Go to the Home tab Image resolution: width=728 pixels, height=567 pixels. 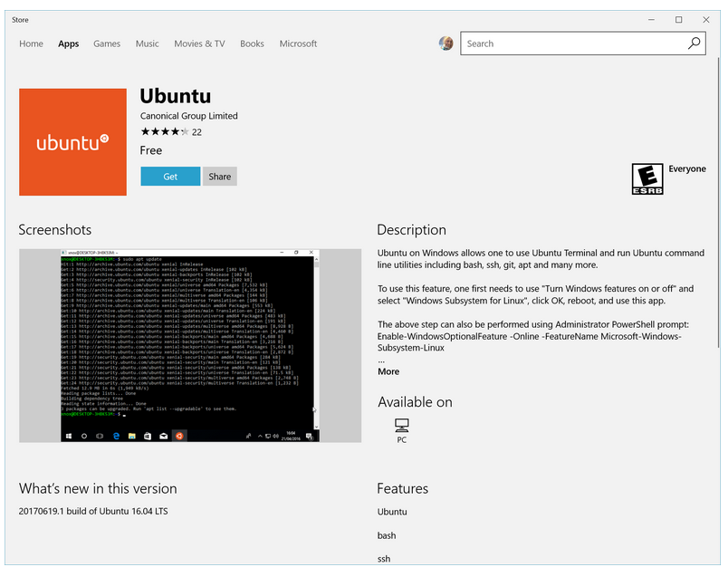coord(31,43)
